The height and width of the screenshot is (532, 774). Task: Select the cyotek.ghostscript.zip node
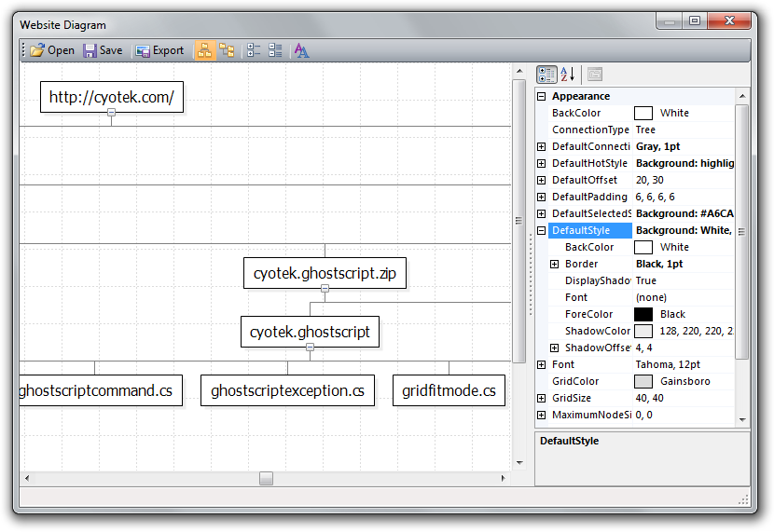click(325, 273)
